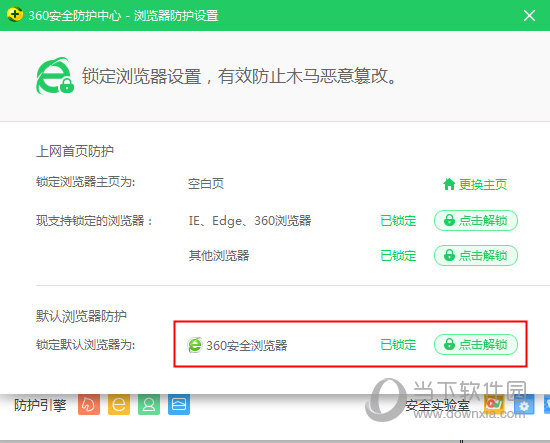
Task: Open 安全实验室 in the background window
Action: click(x=437, y=405)
